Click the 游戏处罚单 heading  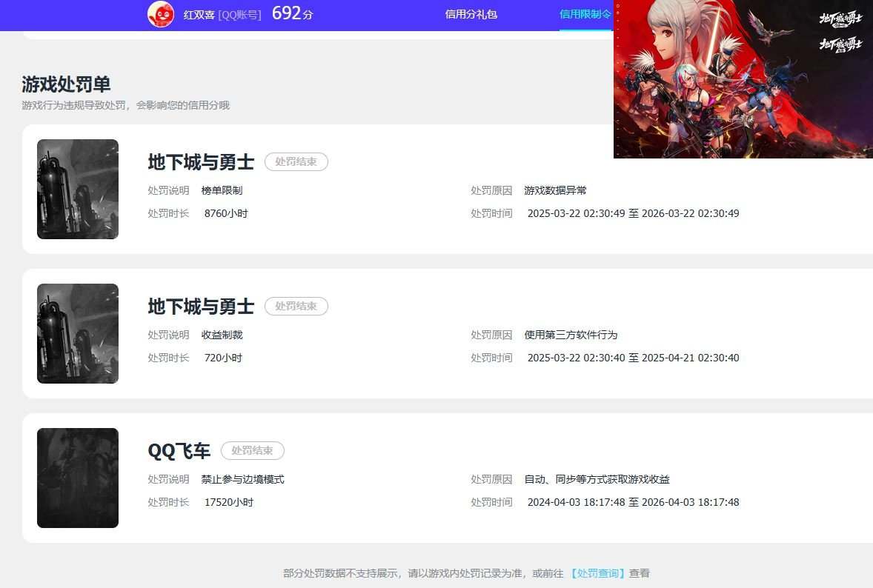(x=66, y=84)
